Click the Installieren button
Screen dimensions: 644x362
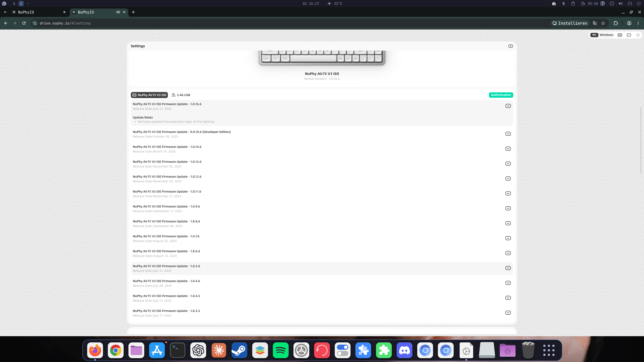(570, 23)
